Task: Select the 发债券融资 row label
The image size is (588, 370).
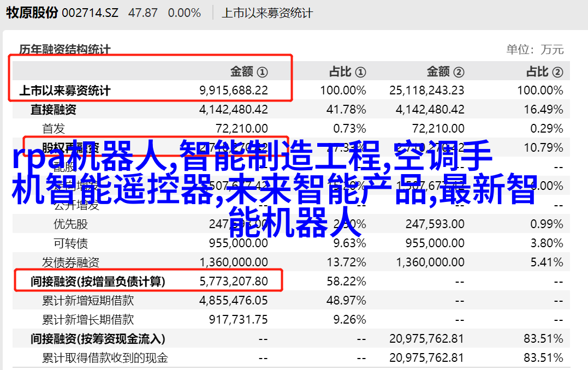Action: point(70,262)
